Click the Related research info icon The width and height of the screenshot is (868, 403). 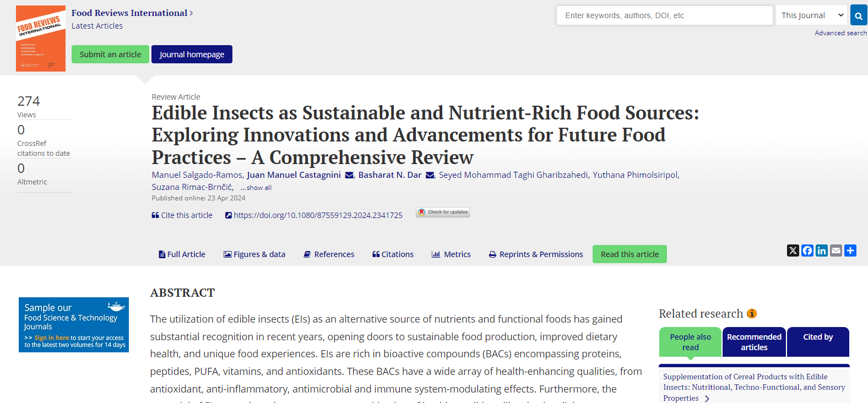(752, 313)
